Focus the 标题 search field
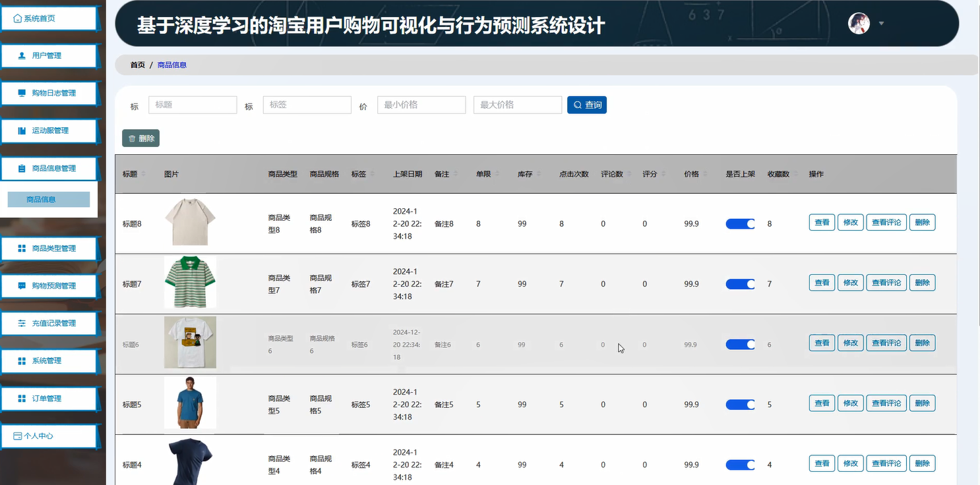This screenshot has height=485, width=980. pyautogui.click(x=193, y=105)
